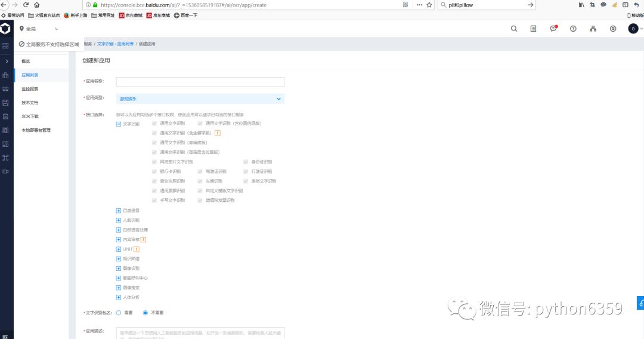Click the site info icon in address bar

pyautogui.click(x=88, y=5)
